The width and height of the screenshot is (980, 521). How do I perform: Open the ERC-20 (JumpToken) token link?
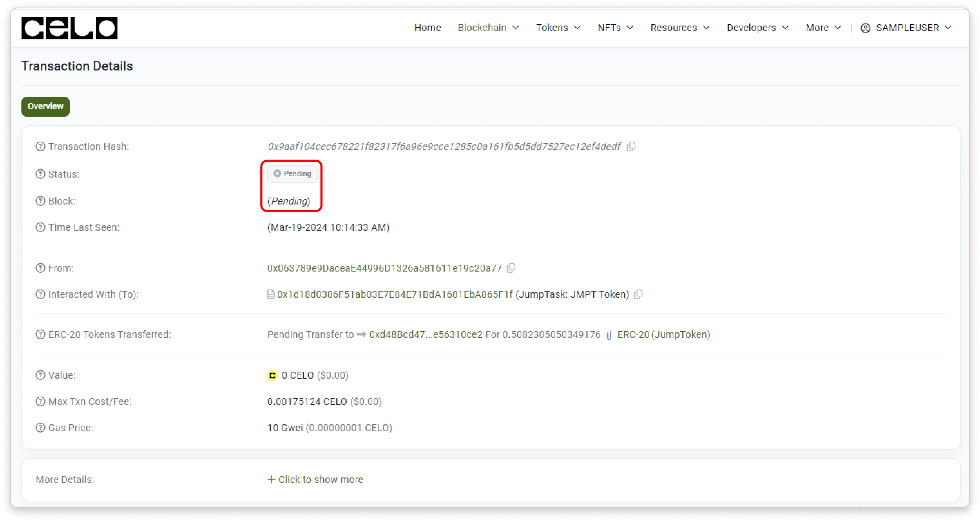coord(664,334)
